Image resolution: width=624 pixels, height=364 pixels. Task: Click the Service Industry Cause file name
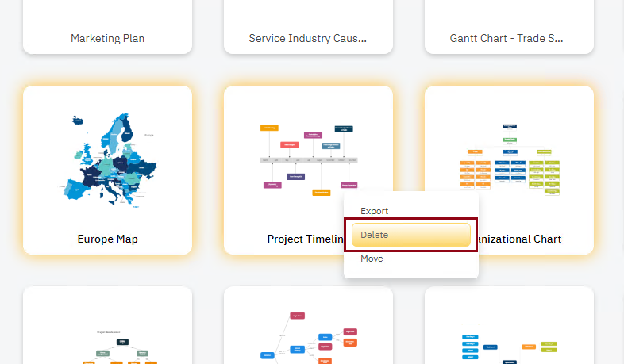coord(308,38)
